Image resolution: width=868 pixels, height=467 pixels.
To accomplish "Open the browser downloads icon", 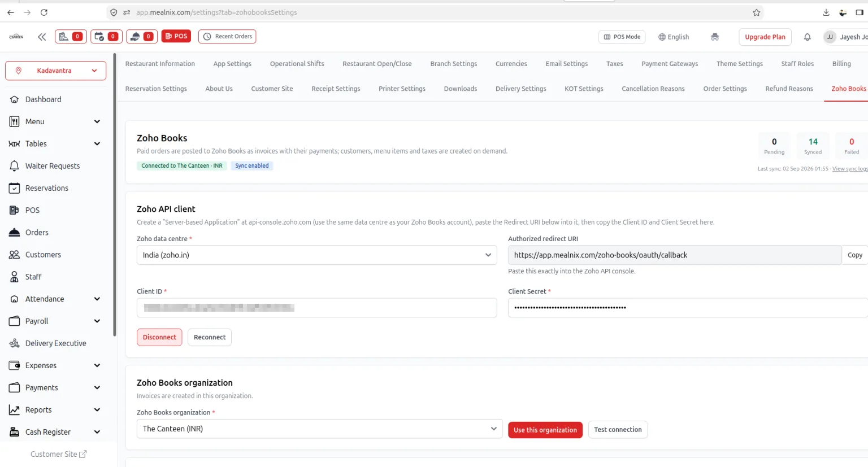I will (826, 12).
